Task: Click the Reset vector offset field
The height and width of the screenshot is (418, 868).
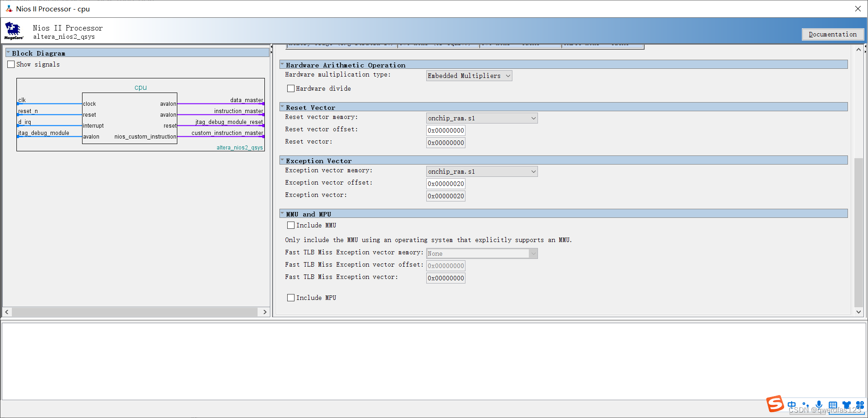Action: 446,130
